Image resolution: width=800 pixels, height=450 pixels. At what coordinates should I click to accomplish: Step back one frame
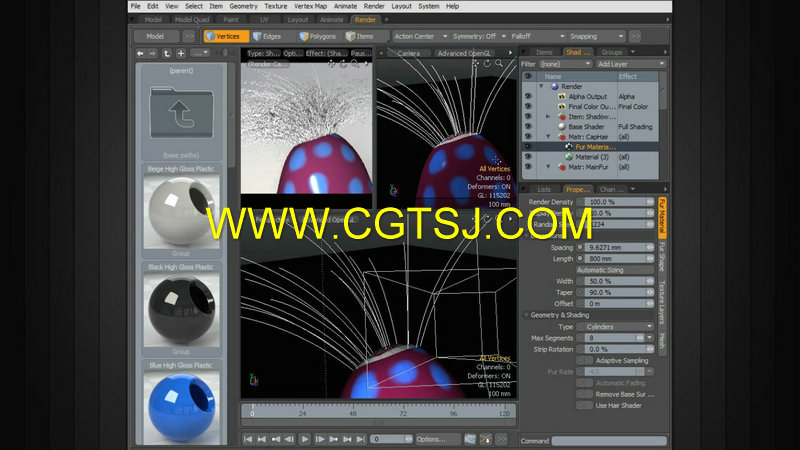coord(289,439)
